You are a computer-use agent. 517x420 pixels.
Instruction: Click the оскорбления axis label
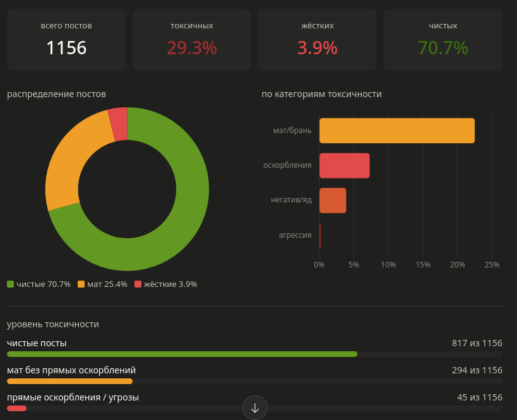click(287, 165)
